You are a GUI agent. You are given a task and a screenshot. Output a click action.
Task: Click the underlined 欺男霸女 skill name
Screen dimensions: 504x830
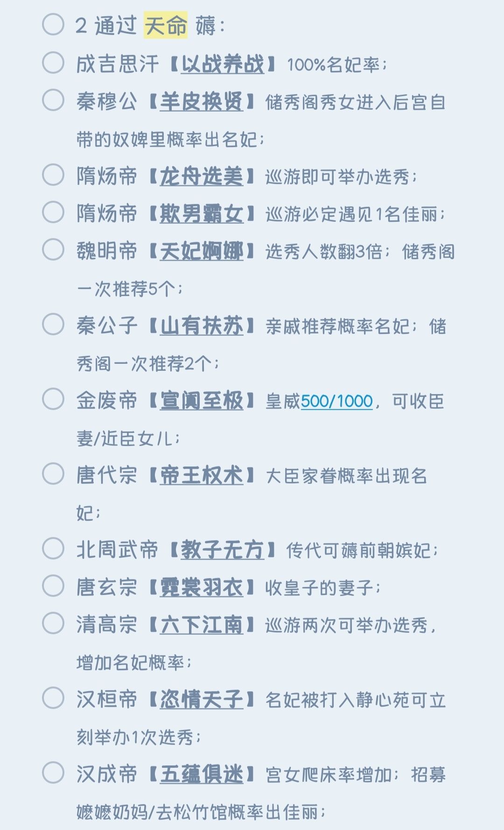point(201,214)
